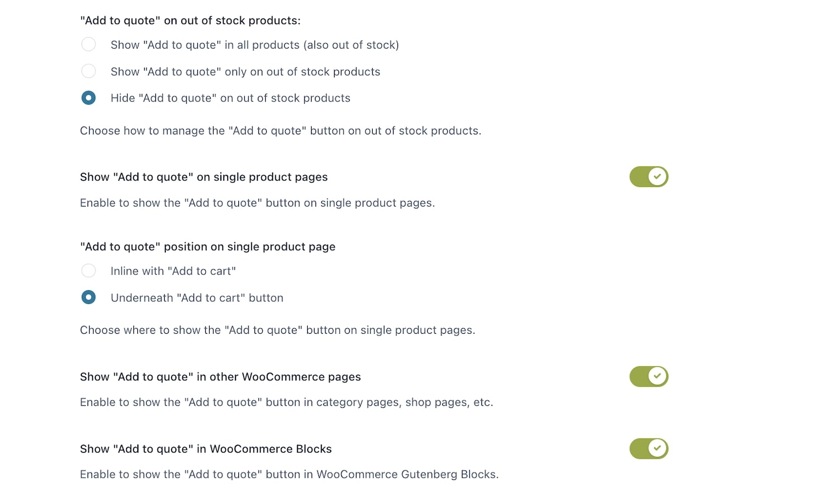Click the "on single product pages" setting title
Screen dimensions: 815x504
204,177
